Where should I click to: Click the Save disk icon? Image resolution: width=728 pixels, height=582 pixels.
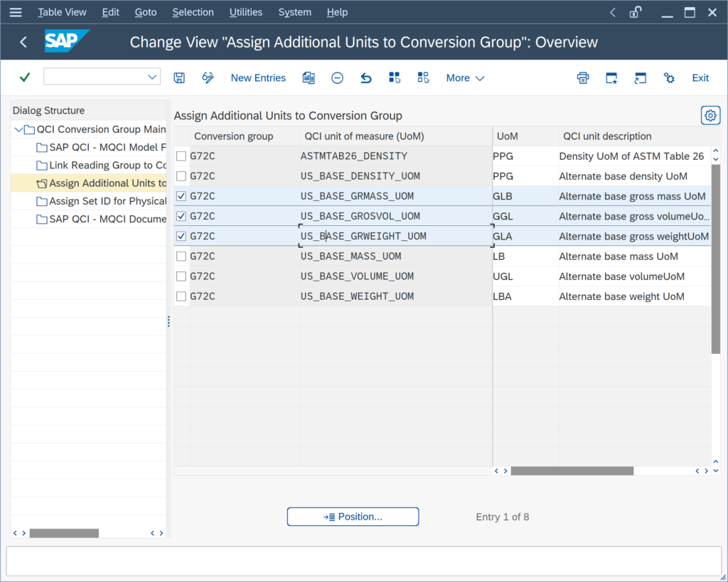point(179,78)
